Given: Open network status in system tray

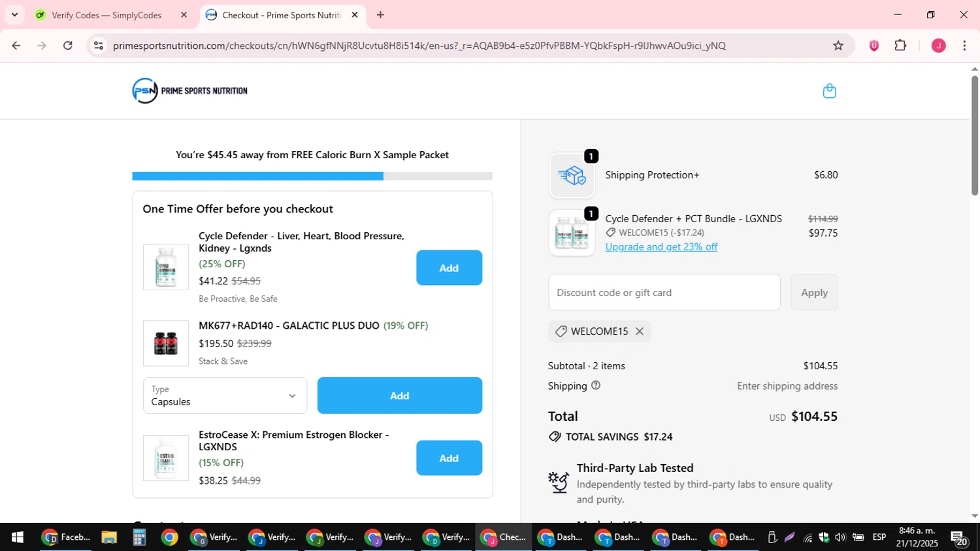Looking at the screenshot, I should point(808,537).
